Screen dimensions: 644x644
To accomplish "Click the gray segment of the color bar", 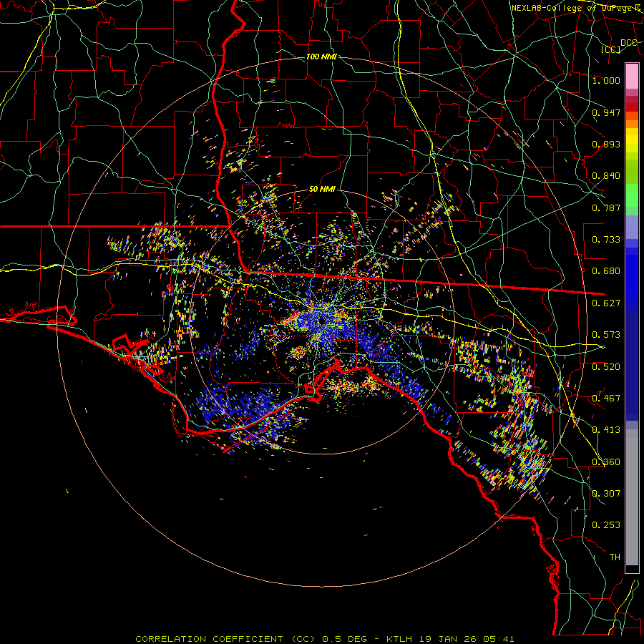I will click(632, 497).
